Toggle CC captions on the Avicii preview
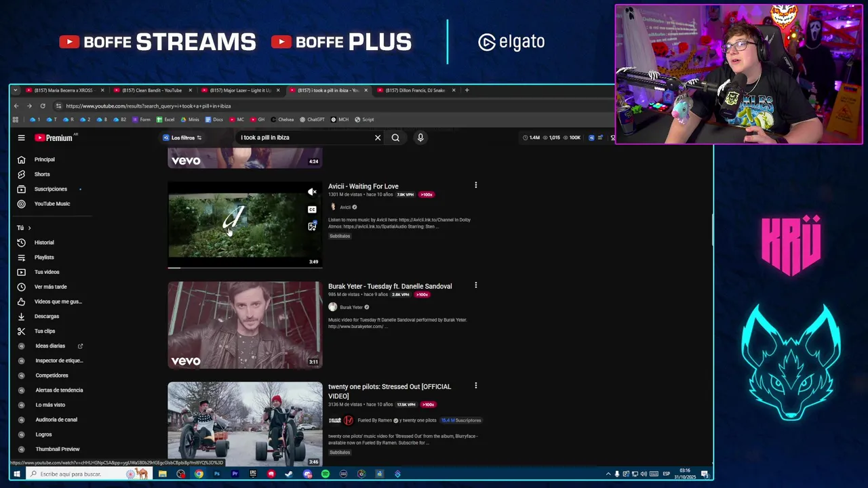The image size is (868, 488). coord(312,209)
